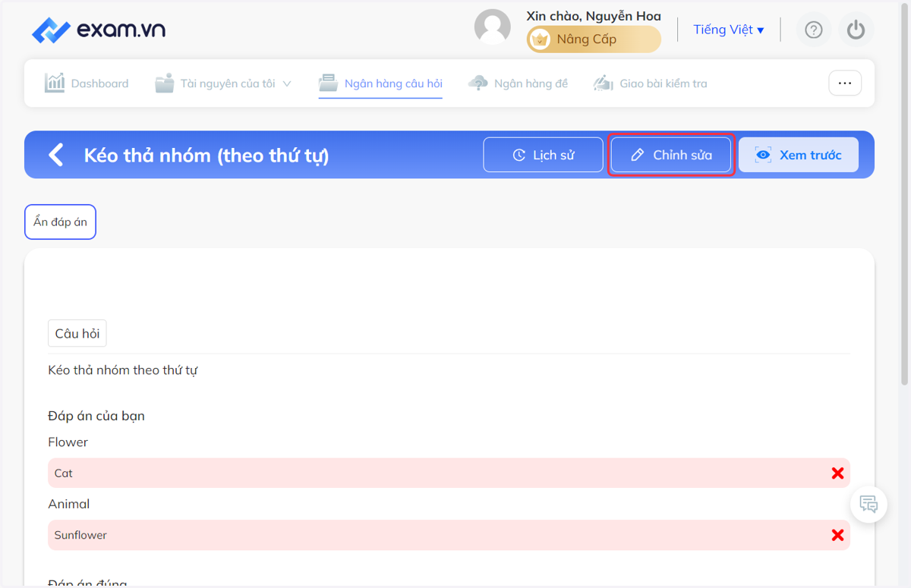The width and height of the screenshot is (911, 588).
Task: Open the Giao bài kiểm tra tab
Action: (x=650, y=83)
